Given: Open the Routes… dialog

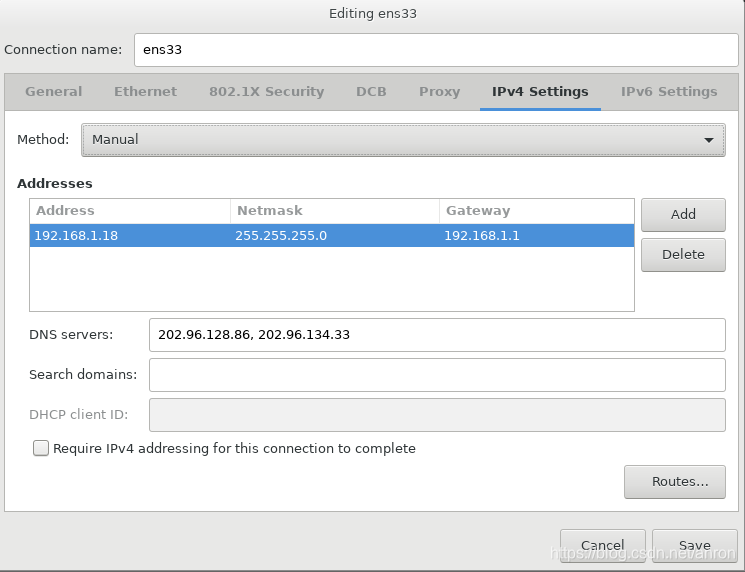Looking at the screenshot, I should click(x=675, y=482).
